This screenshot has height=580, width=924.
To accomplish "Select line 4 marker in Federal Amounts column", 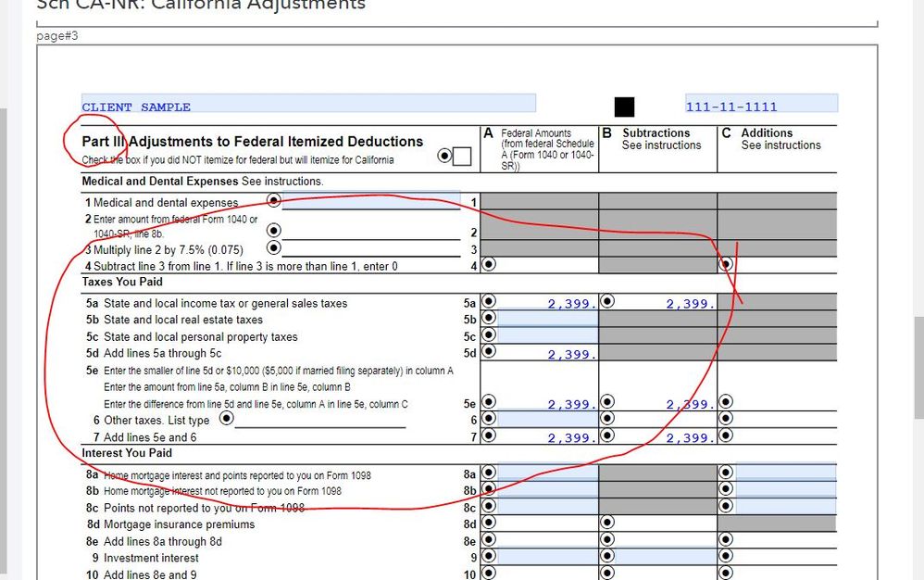I will coord(489,264).
